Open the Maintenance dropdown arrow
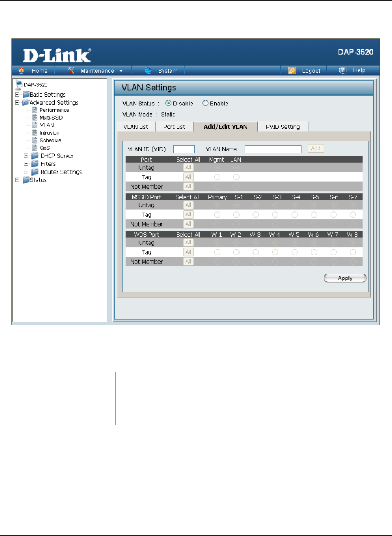Screen dimensions: 392x536 (121, 71)
